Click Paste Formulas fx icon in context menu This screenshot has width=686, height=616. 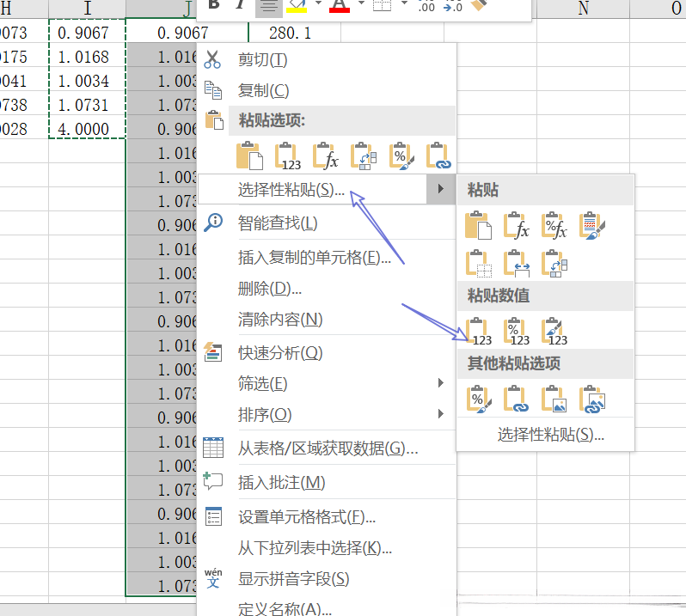pos(326,156)
